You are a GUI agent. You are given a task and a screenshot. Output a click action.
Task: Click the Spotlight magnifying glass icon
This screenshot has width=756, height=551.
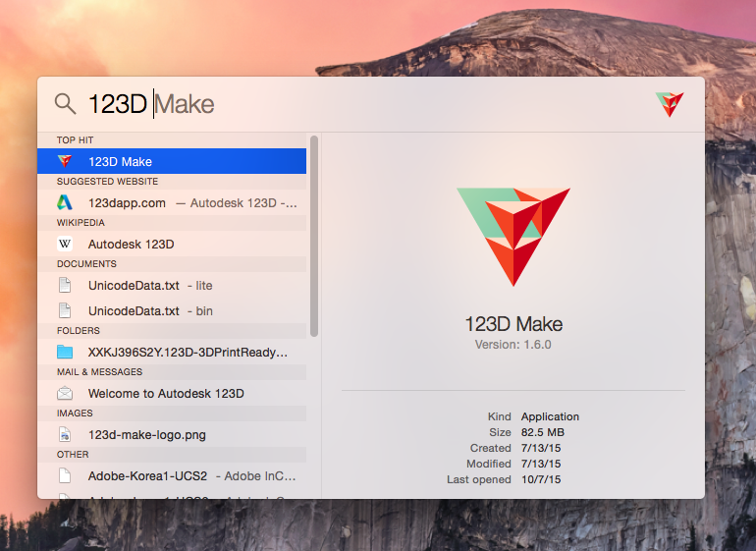point(65,104)
